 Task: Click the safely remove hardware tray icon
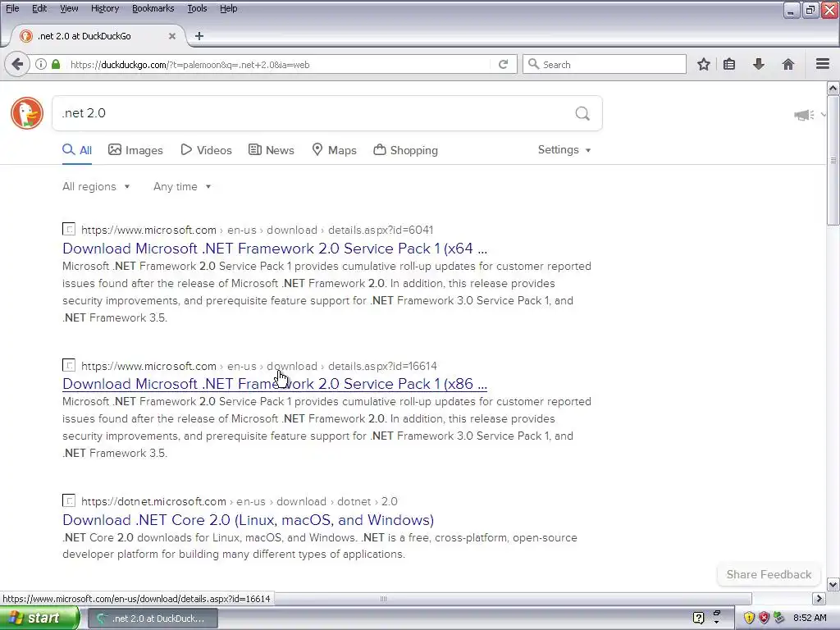click(779, 618)
